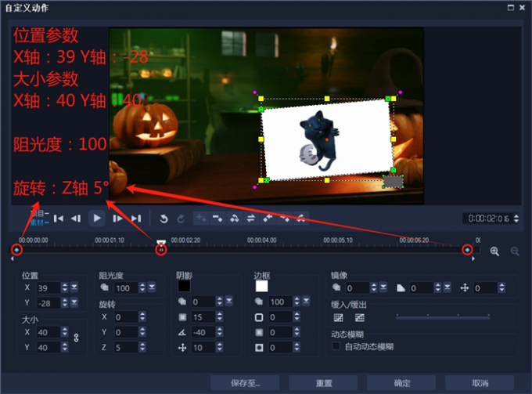Click the black shadow color swatch

tap(184, 287)
